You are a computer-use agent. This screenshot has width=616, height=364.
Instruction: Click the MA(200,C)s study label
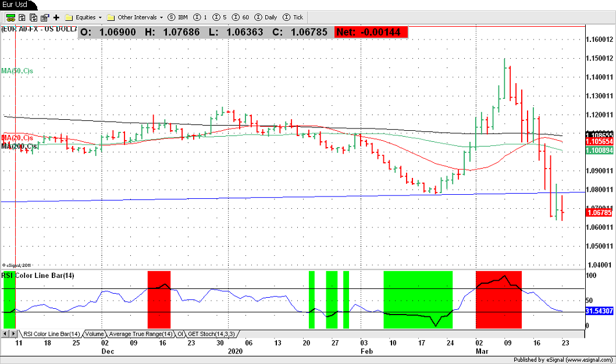[19, 146]
